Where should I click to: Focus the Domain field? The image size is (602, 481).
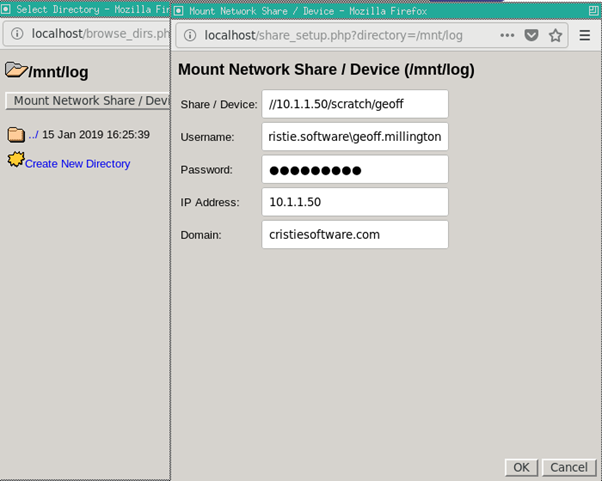(354, 235)
